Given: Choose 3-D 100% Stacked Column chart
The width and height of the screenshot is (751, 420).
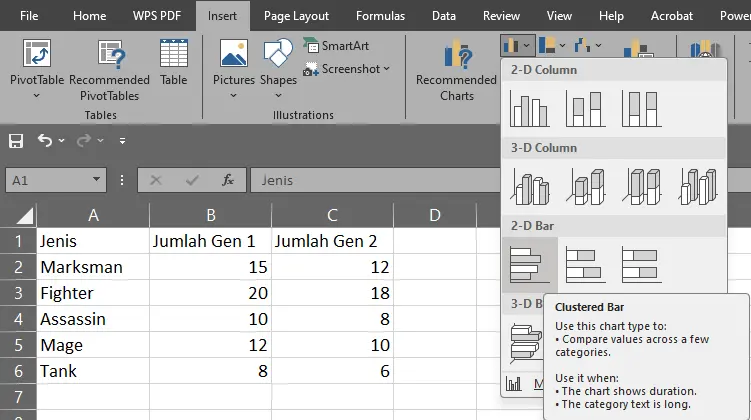Looking at the screenshot, I should 641,187.
